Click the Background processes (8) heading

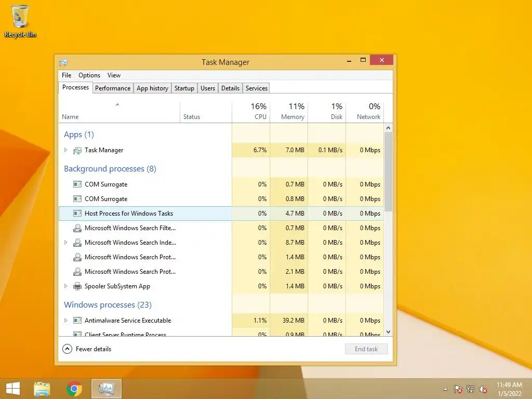(110, 169)
